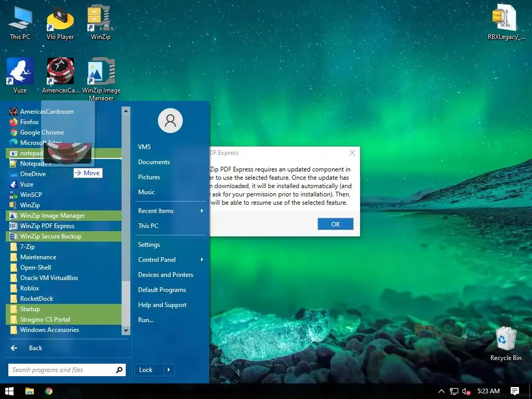Click the Lock button
532x399 pixels.
click(x=149, y=370)
